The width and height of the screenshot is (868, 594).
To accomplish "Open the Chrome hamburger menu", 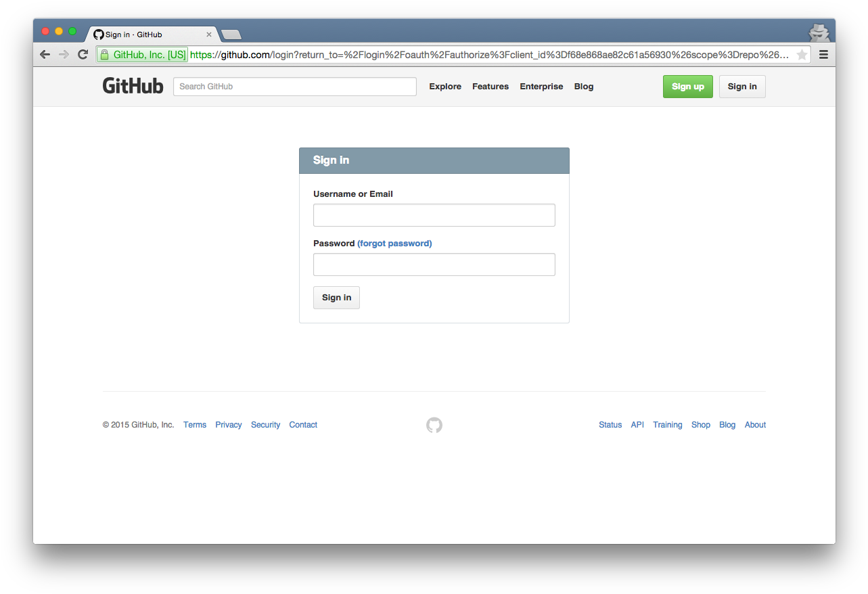I will point(823,55).
